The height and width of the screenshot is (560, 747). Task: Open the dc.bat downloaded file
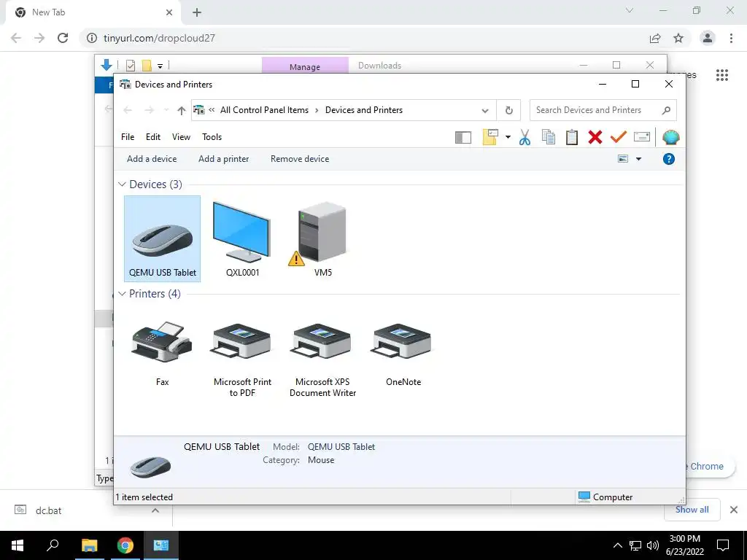tap(47, 510)
